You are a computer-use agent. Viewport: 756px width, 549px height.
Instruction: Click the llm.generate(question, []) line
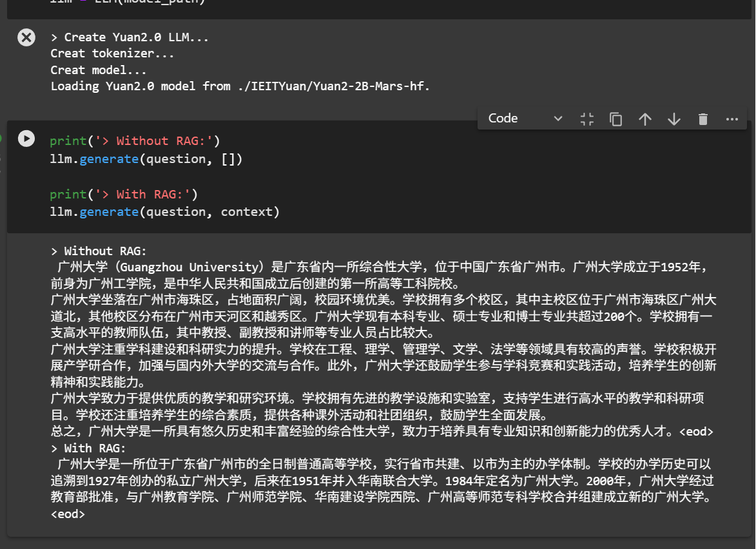146,159
